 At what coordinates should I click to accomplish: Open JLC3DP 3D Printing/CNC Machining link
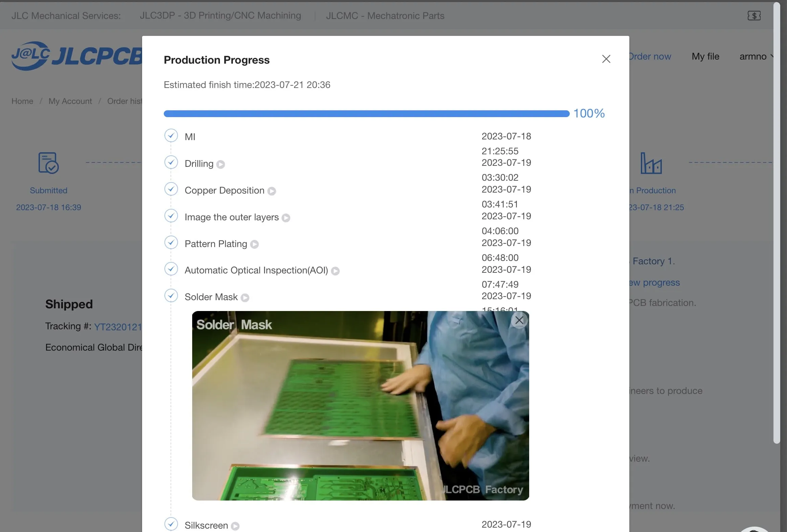point(220,16)
